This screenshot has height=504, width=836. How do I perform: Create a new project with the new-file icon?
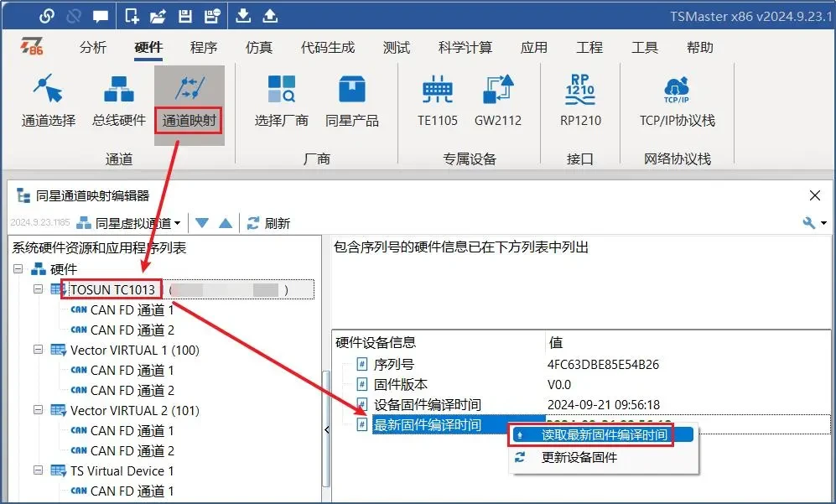tap(132, 16)
